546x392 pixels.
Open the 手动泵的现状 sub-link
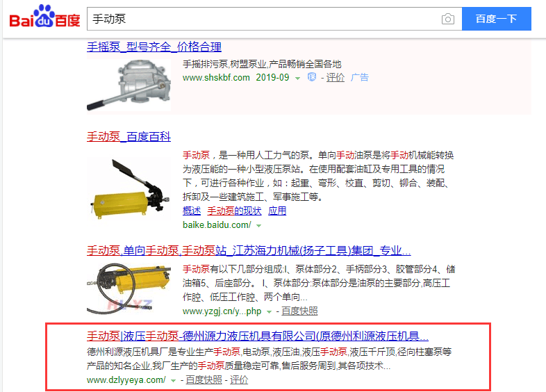(234, 211)
